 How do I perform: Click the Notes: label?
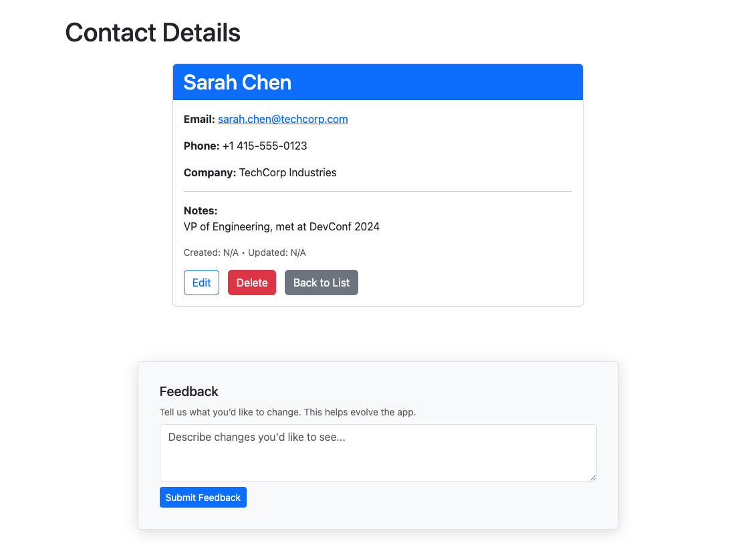click(201, 210)
